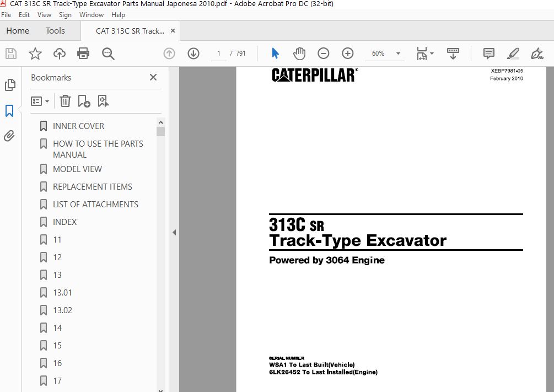Open the Find text magnifier icon
Viewport: 554px width, 392px height.
click(107, 53)
